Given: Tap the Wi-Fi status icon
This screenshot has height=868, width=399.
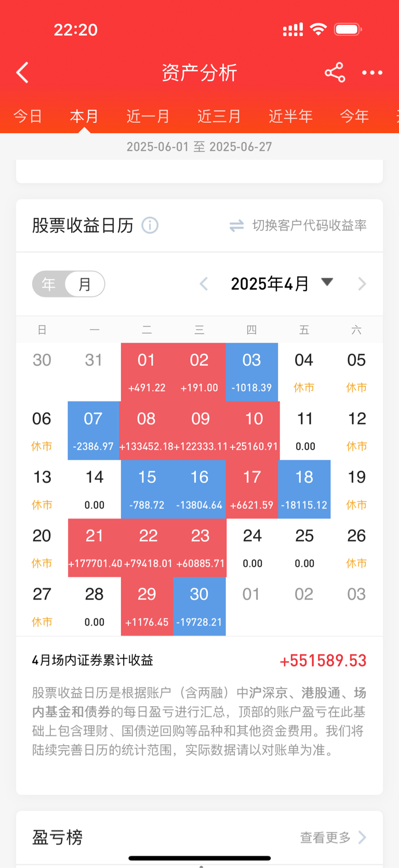Looking at the screenshot, I should tap(318, 29).
